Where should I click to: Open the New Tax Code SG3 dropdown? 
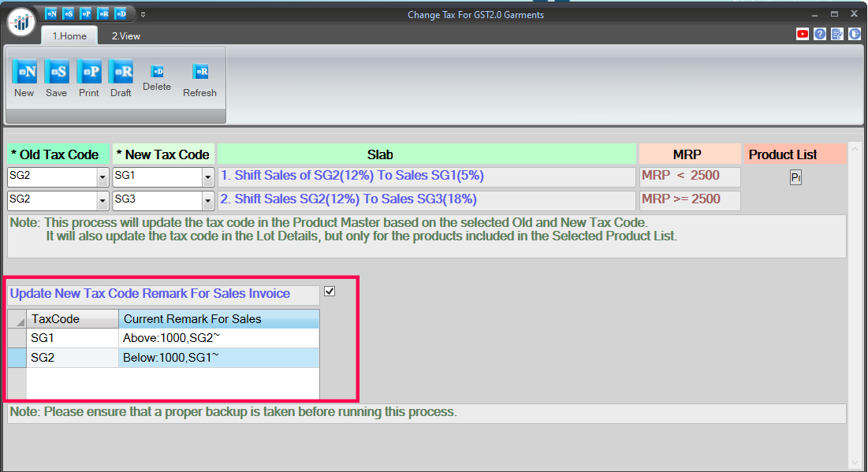(208, 201)
